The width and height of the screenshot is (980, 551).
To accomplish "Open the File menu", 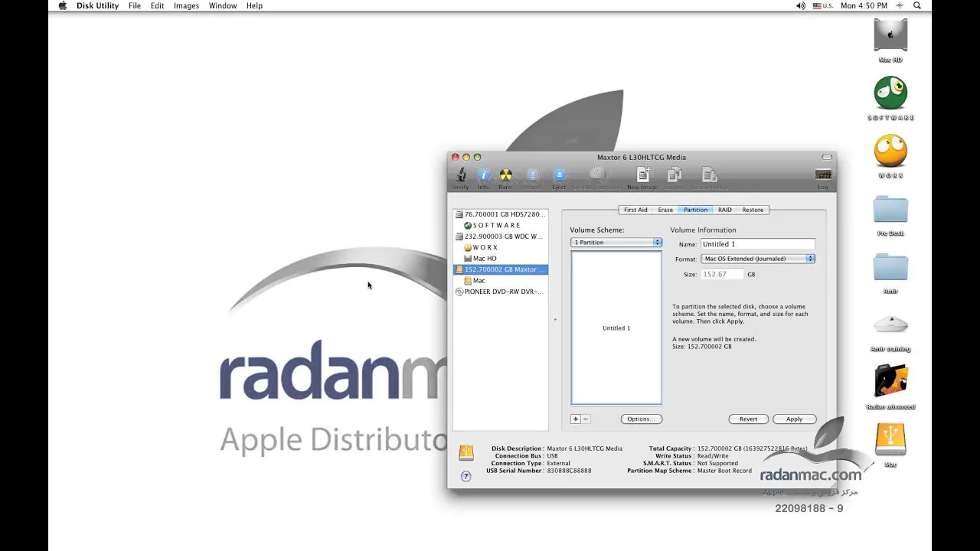I will [135, 5].
